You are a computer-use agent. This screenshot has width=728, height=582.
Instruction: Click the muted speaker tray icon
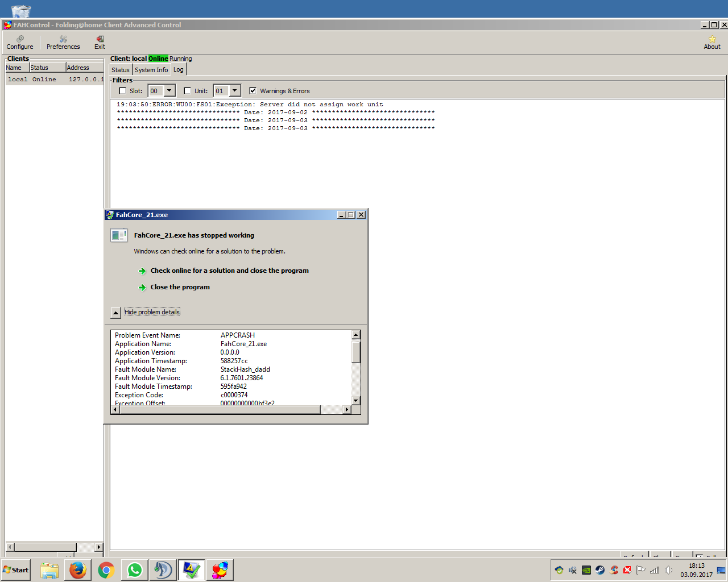coord(573,570)
